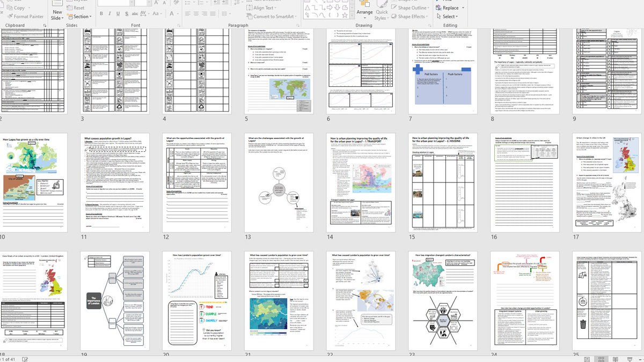
Task: Open the Drawing group dialog launcher
Action: (x=430, y=25)
